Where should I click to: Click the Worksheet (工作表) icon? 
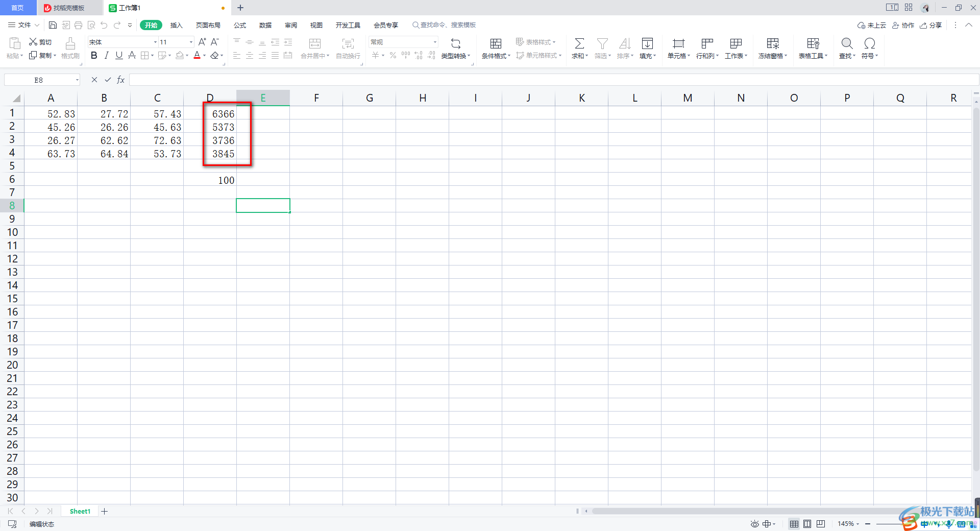click(x=736, y=44)
